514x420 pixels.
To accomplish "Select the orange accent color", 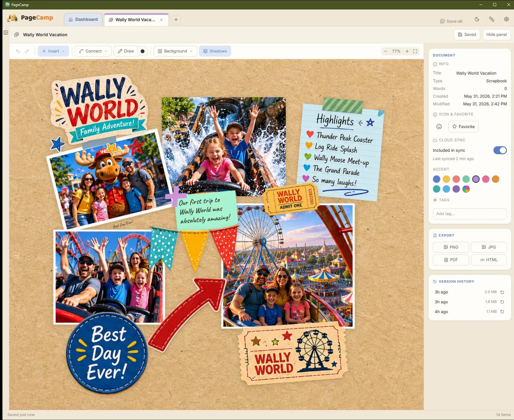I will point(496,179).
